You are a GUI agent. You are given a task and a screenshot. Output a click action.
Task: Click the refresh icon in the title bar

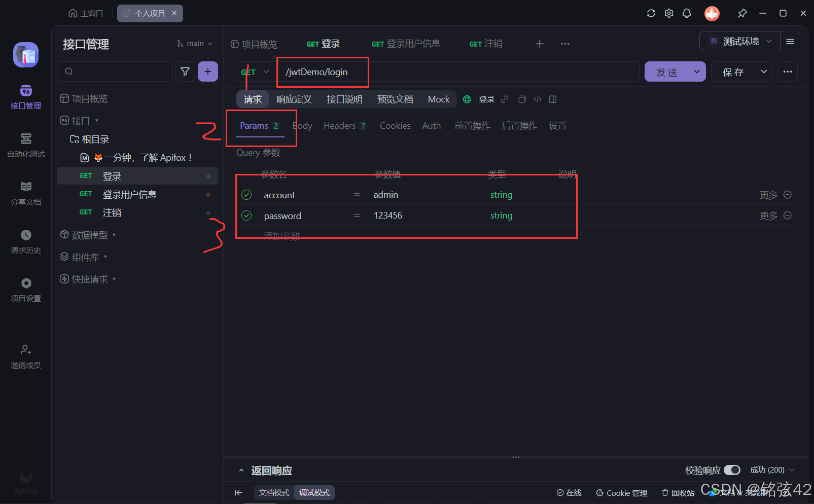click(x=651, y=13)
